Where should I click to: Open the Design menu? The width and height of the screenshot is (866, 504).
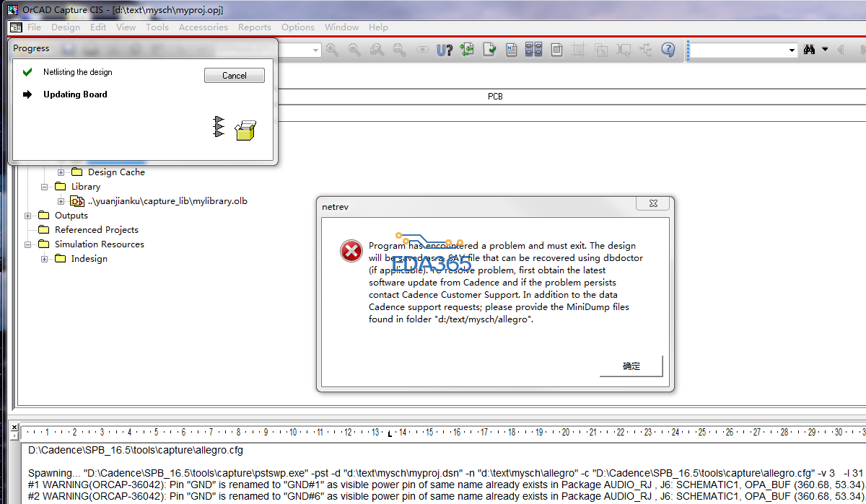coord(66,27)
